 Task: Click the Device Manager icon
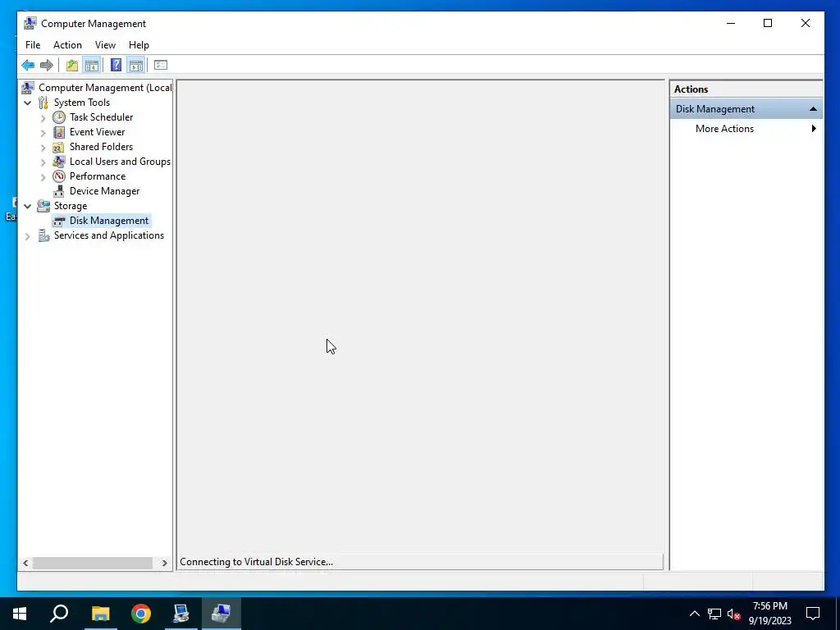tap(59, 190)
